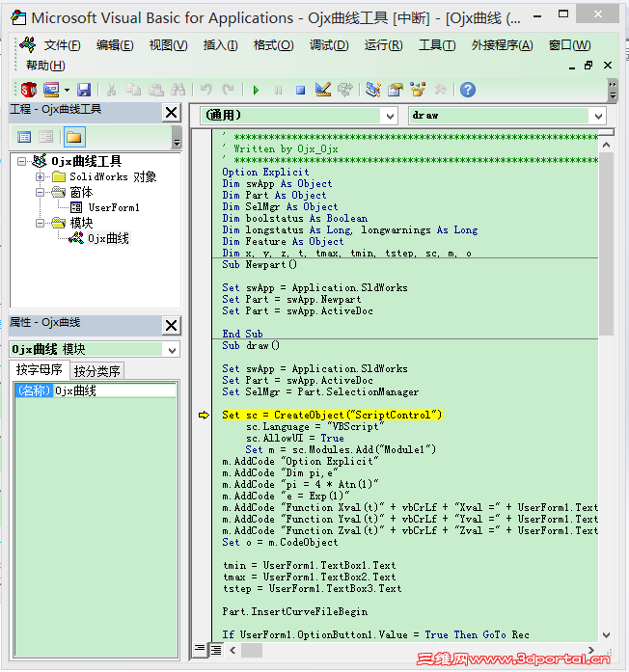Open the 运行(R) menu

point(383,45)
